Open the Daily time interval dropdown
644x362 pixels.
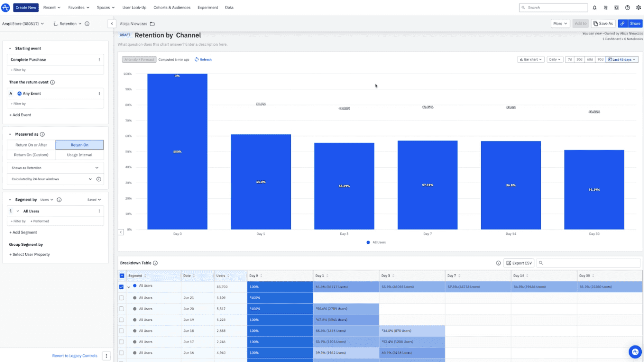pyautogui.click(x=554, y=59)
